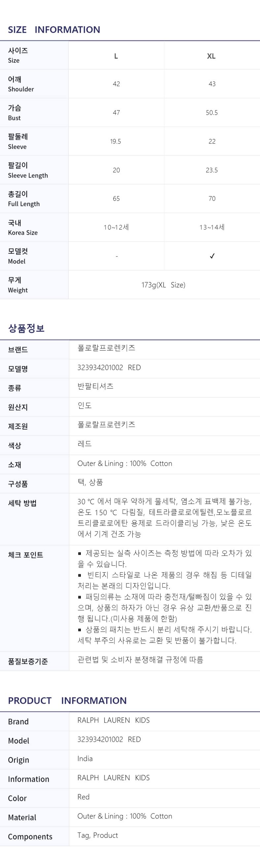Select the XL shoulder value 43
This screenshot has width=260, height=868.
tap(212, 84)
